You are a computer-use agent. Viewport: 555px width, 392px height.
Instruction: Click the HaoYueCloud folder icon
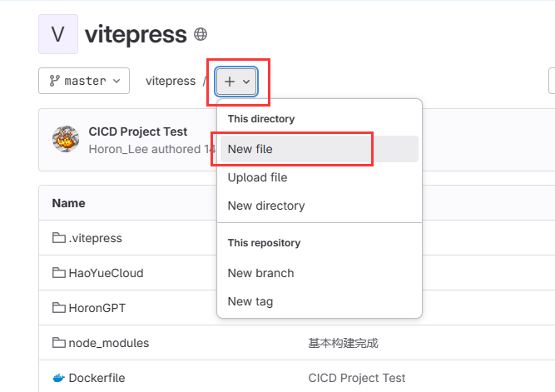click(x=59, y=273)
